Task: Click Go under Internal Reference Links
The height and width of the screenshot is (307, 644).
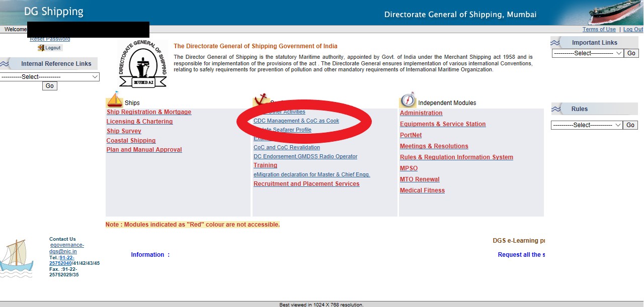Action: click(x=50, y=86)
